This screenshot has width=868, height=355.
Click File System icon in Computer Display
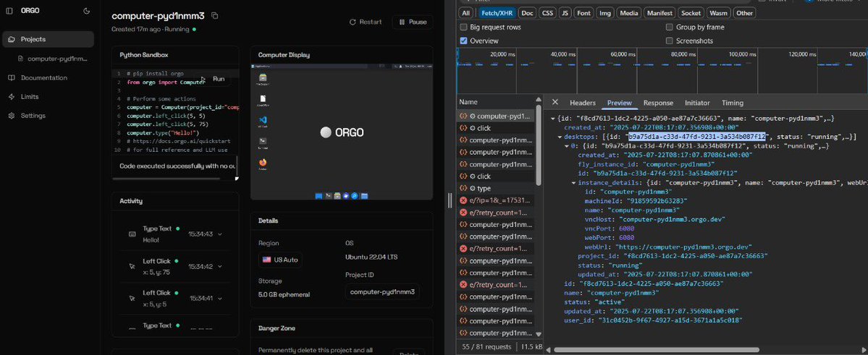263,80
